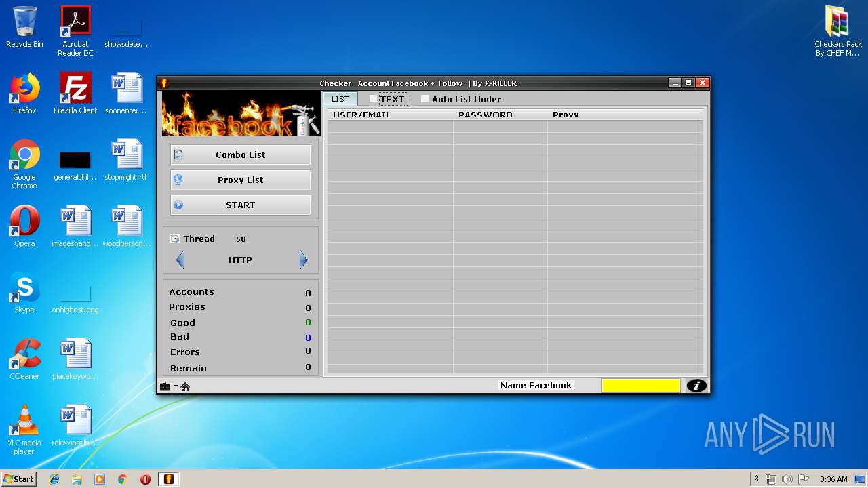Click the home icon in the status bar
The height and width of the screenshot is (488, 868).
(185, 386)
